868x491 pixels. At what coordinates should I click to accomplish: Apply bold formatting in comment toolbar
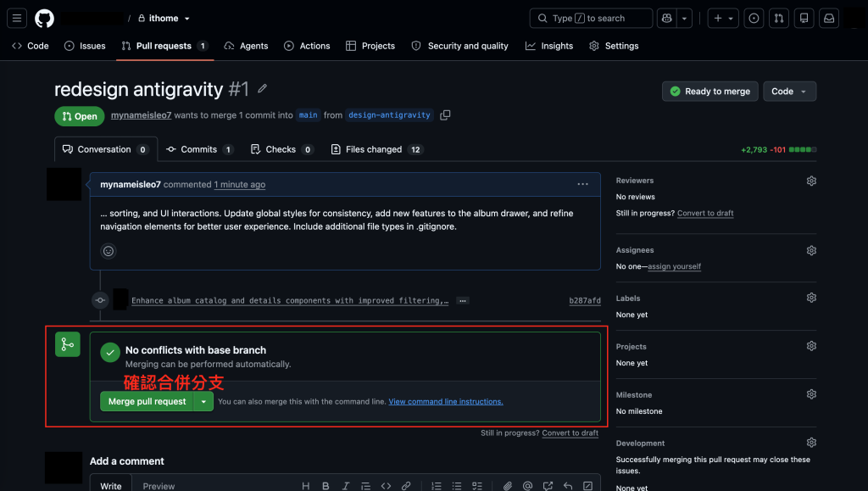325,486
